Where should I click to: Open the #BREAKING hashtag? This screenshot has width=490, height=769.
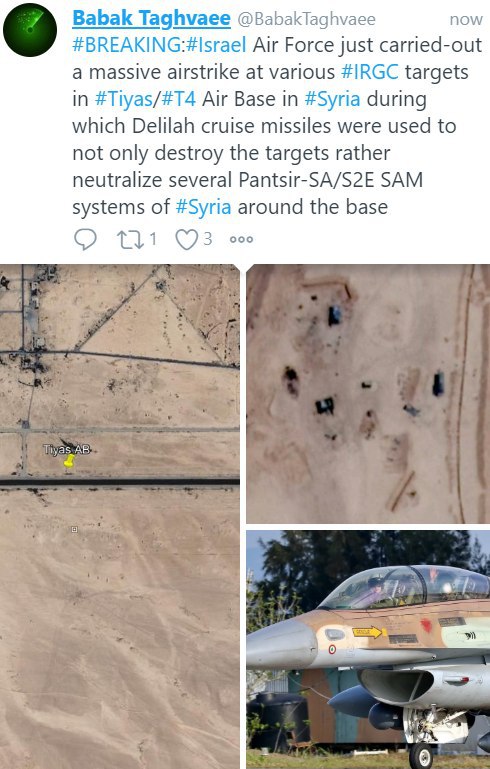click(127, 45)
